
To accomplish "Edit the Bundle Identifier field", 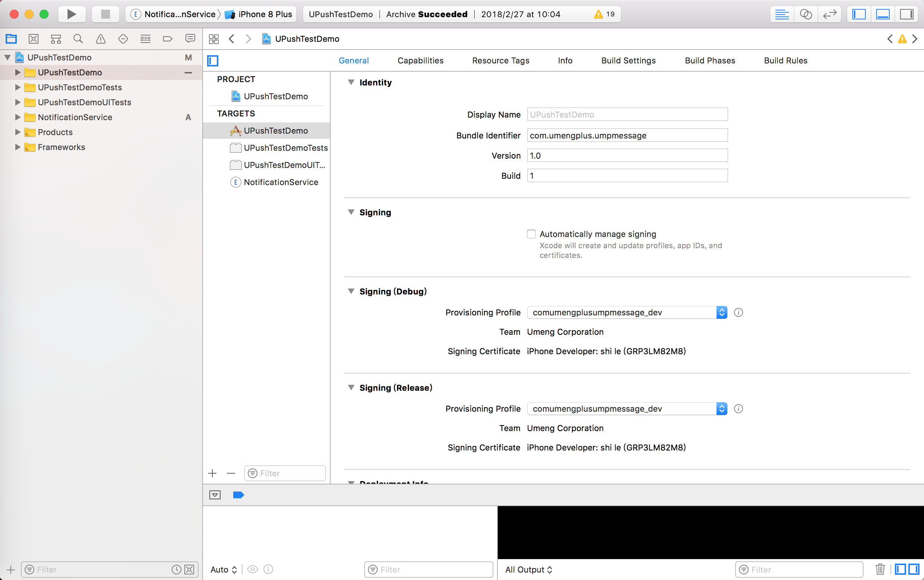I will pyautogui.click(x=627, y=135).
